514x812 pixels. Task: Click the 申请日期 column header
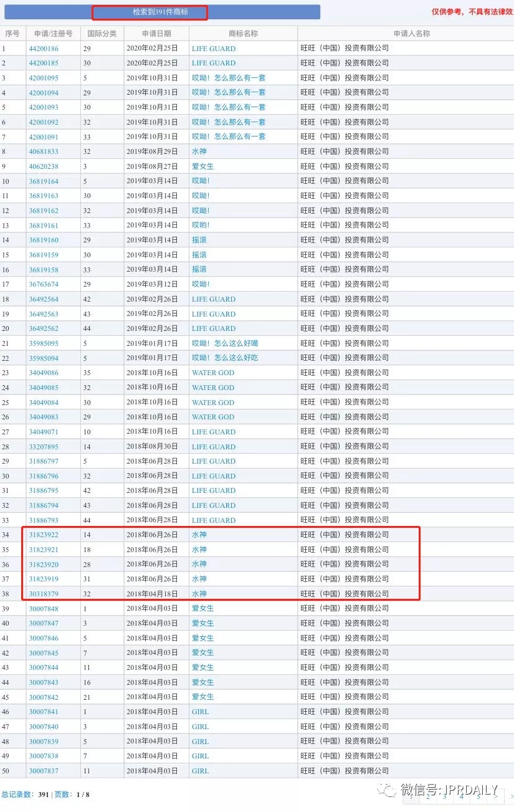(156, 34)
